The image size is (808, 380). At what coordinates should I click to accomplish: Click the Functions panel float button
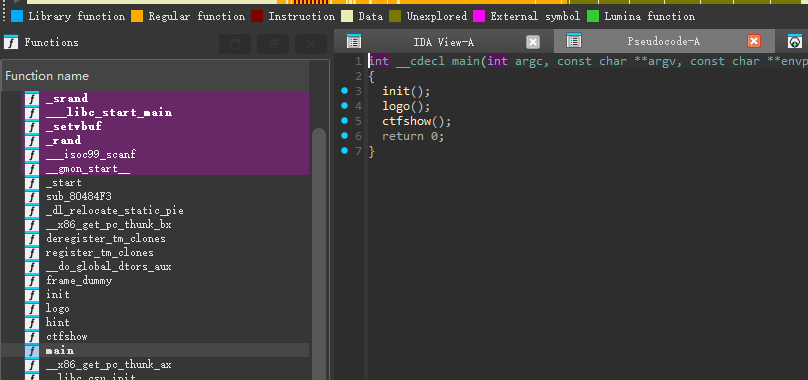pyautogui.click(x=273, y=44)
